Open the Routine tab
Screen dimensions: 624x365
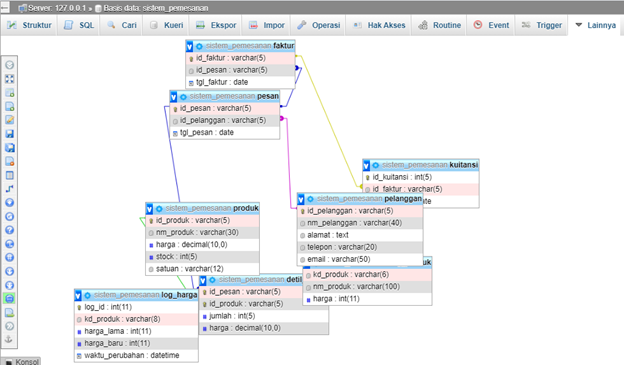(439, 25)
